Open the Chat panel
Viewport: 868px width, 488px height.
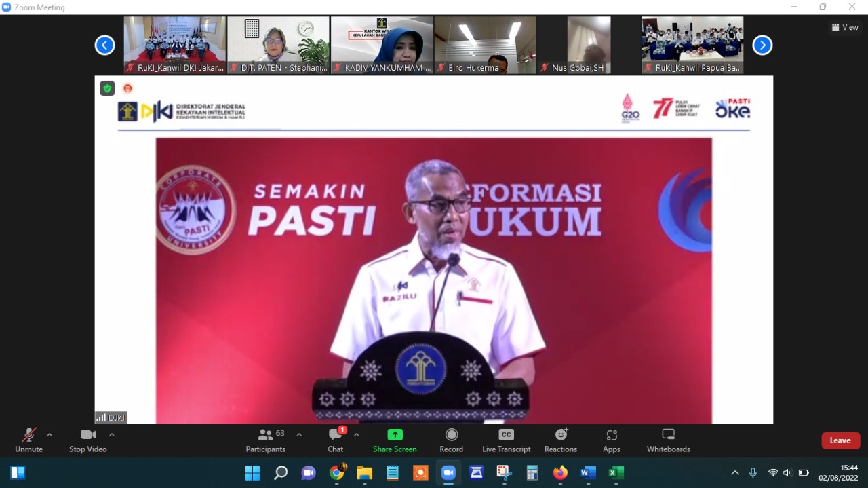click(336, 440)
